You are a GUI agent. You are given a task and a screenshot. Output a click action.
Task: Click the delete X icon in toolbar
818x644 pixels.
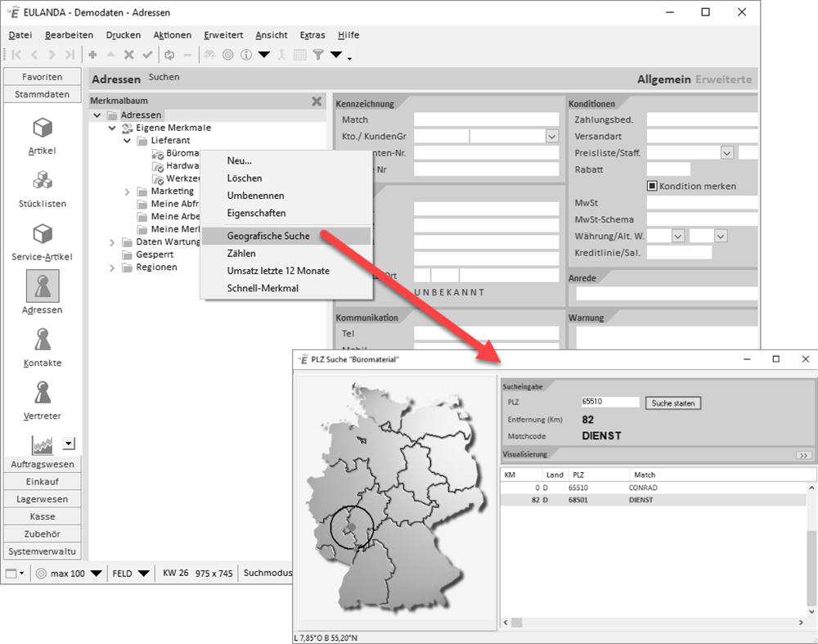click(129, 54)
